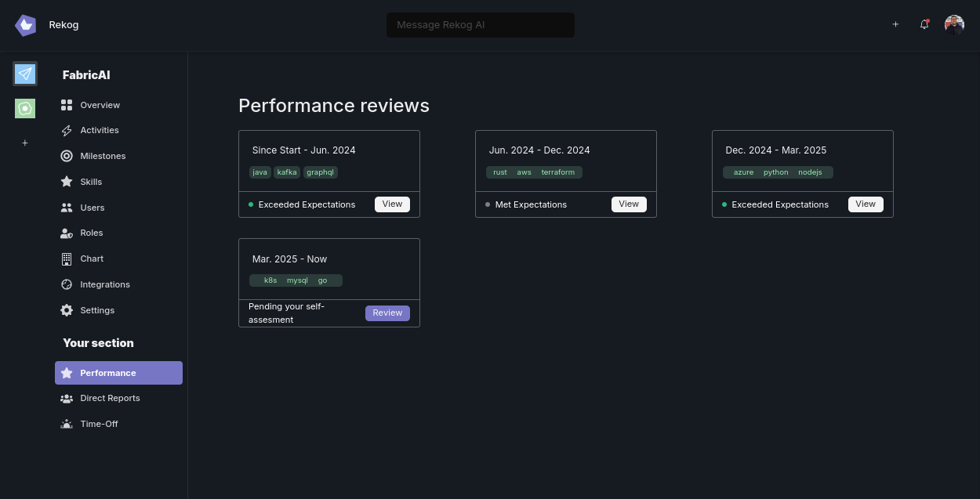View the Since Start - Jun. 2024 review

pos(392,204)
